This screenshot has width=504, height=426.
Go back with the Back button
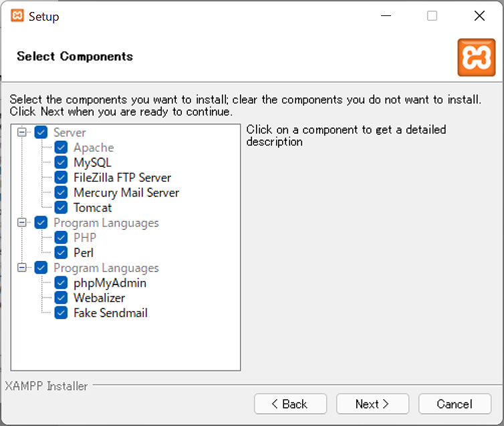[290, 404]
